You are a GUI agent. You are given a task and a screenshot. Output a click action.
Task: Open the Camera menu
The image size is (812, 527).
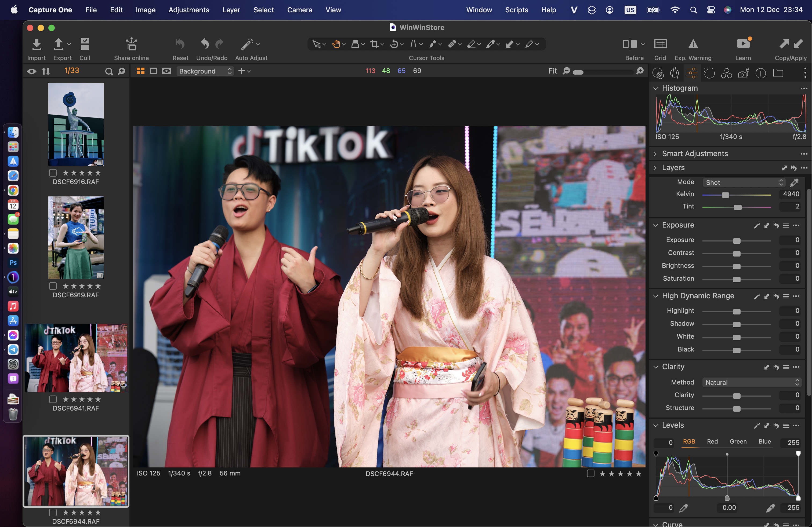point(300,10)
